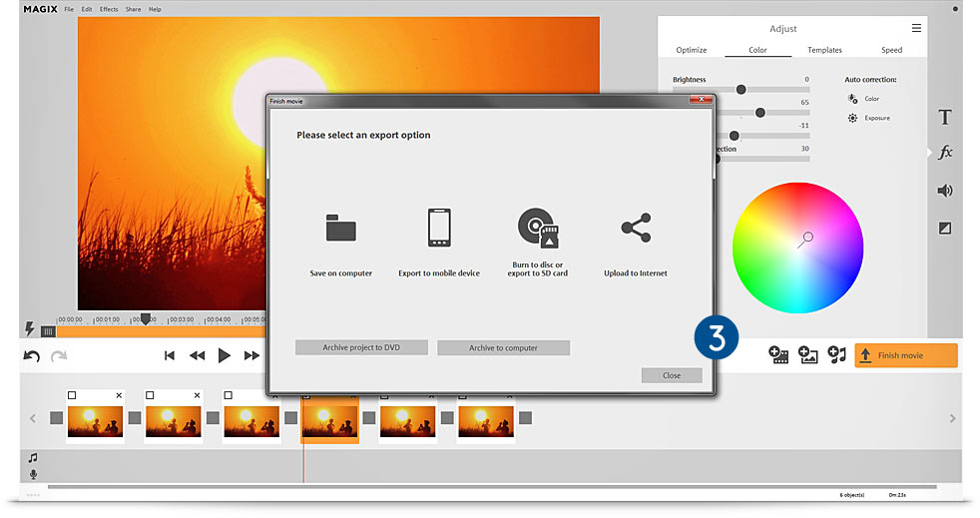Open the audio speaker settings icon

945,191
